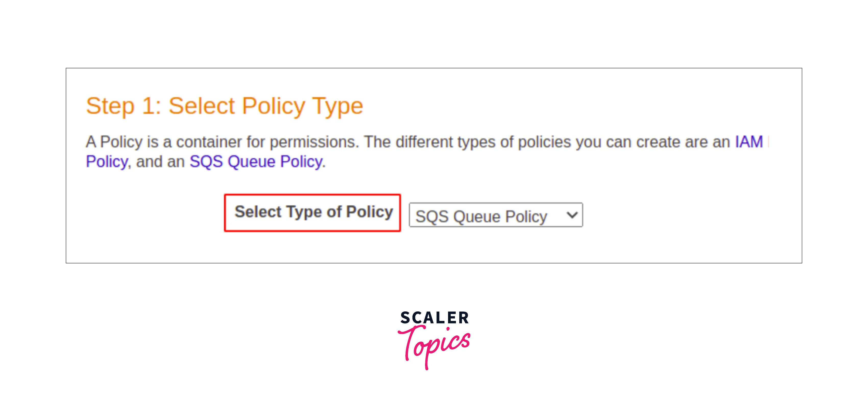868x419 pixels.
Task: Click the selected 'SQS Queue Policy' dropdown text
Action: point(481,216)
